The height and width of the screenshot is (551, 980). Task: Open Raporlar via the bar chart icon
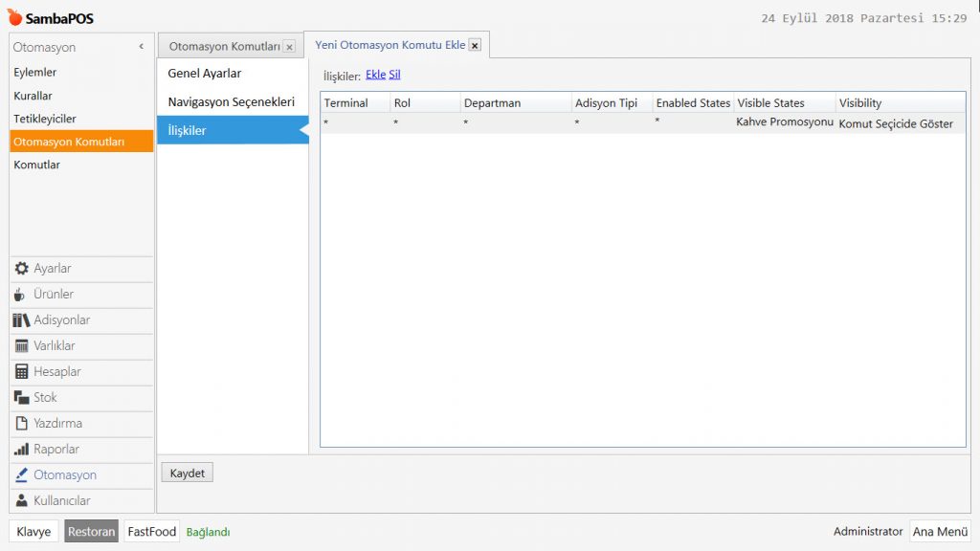22,450
